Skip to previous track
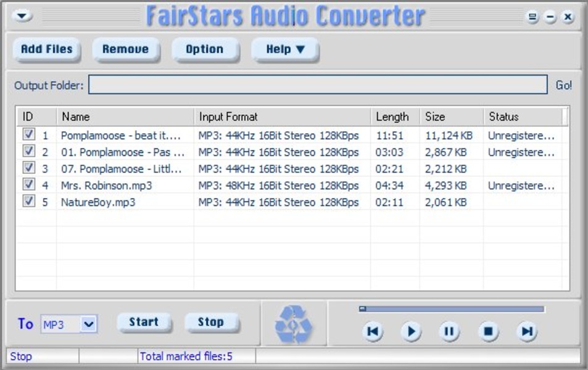 (x=373, y=332)
